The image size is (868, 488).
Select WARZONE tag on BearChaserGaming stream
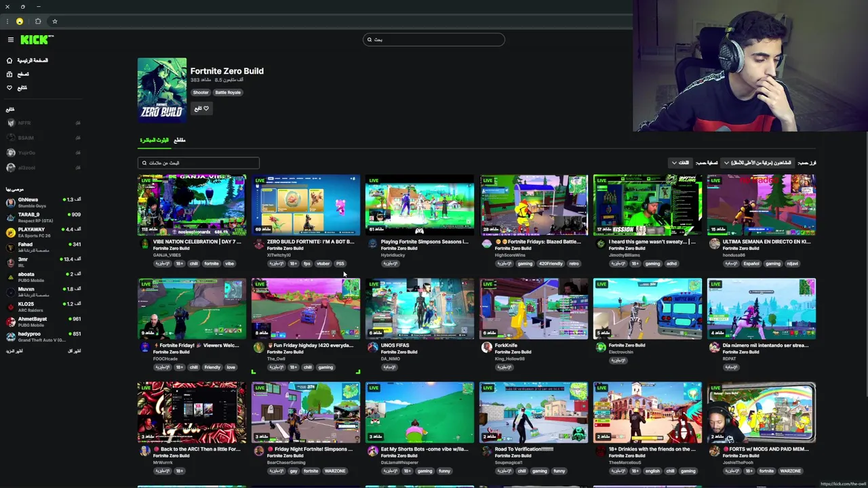point(335,471)
